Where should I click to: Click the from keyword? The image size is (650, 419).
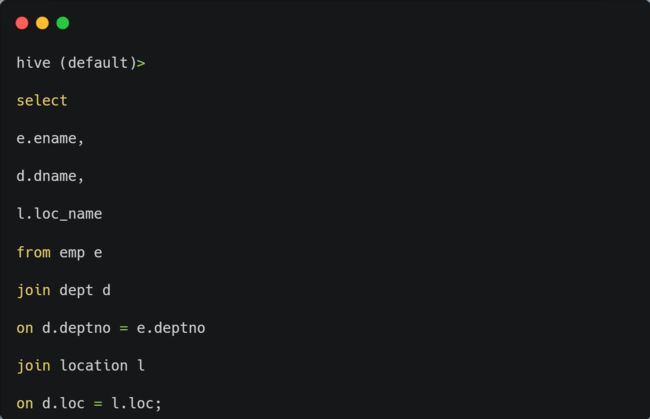pos(34,252)
